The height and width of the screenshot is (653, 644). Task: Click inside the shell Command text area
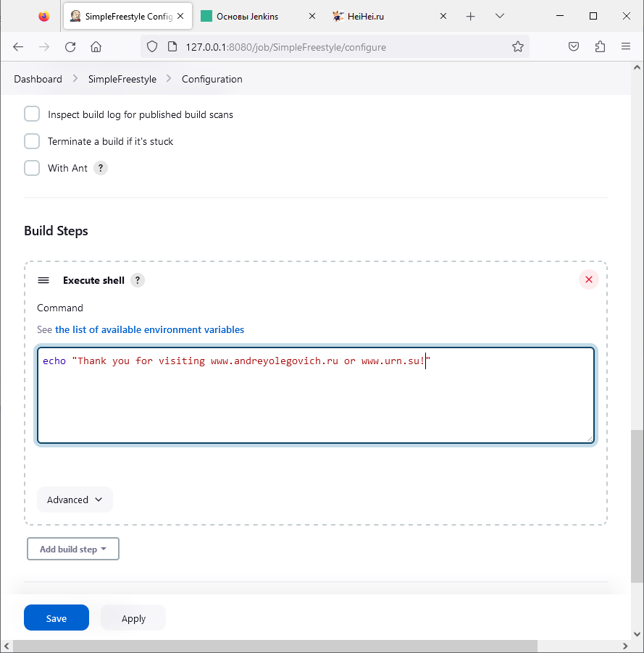point(316,395)
